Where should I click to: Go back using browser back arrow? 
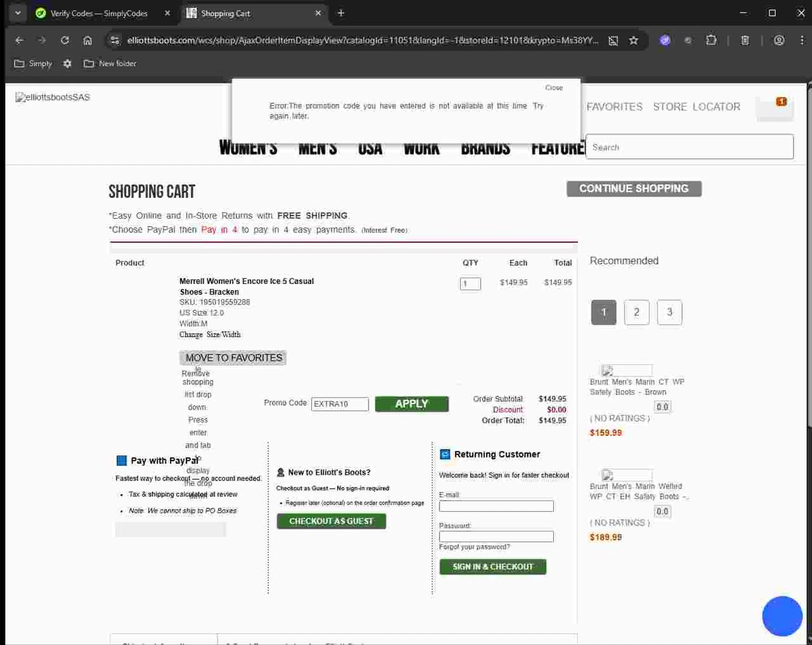19,40
